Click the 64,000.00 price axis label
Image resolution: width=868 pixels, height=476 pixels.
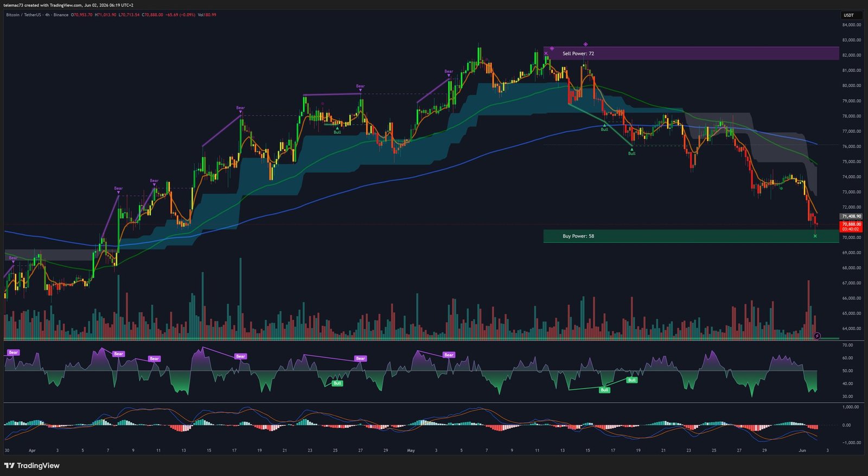851,329
